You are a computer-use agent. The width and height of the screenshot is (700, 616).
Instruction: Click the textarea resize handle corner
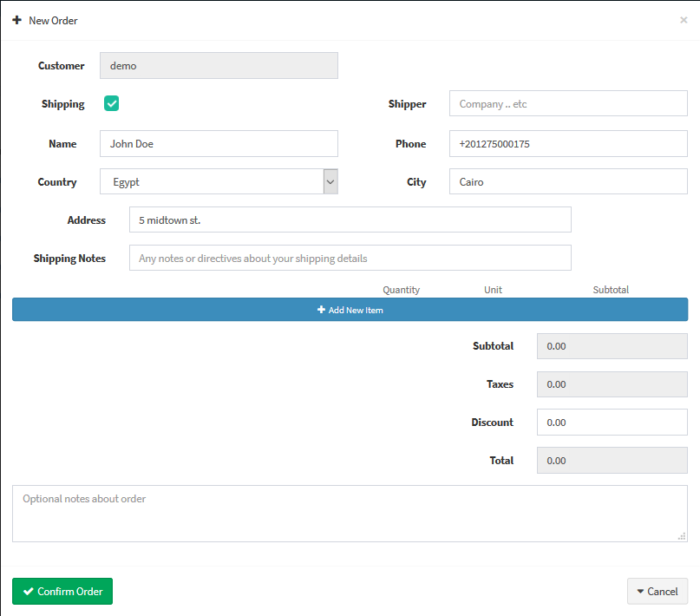682,536
